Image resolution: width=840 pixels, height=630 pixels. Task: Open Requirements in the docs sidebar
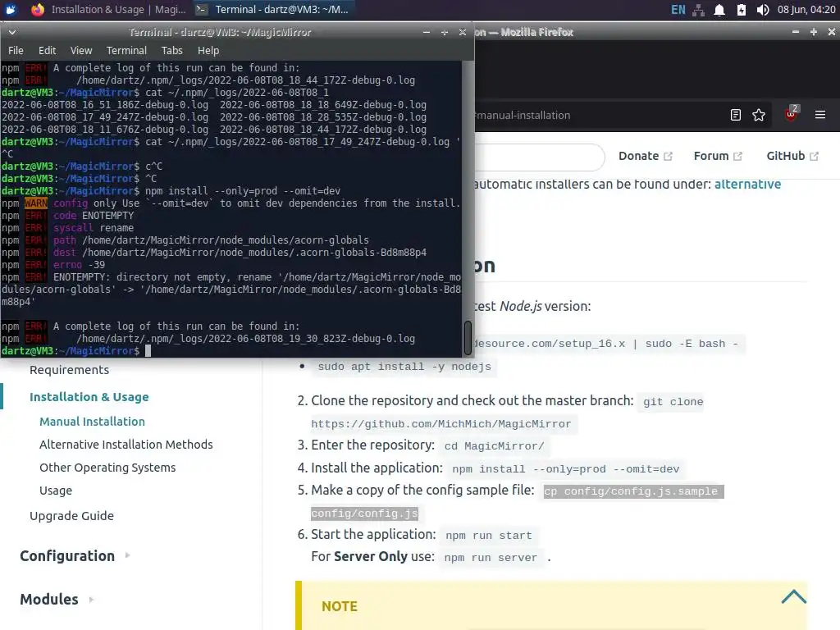coord(69,370)
